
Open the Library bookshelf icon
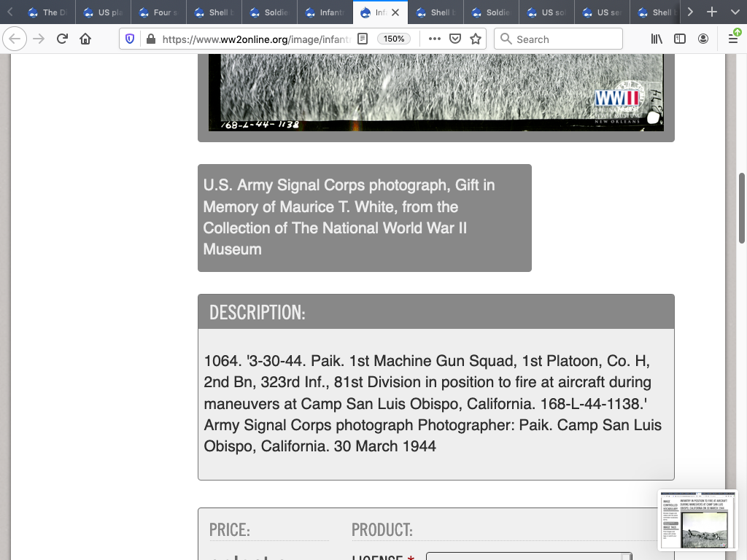[x=657, y=39]
